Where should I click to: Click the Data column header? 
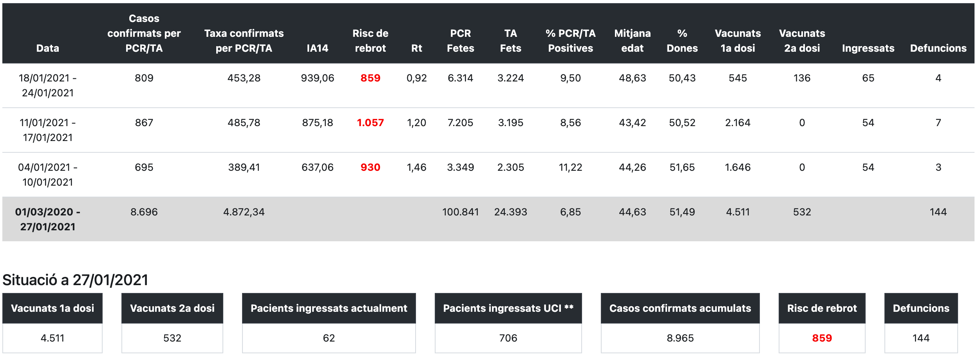coord(48,48)
